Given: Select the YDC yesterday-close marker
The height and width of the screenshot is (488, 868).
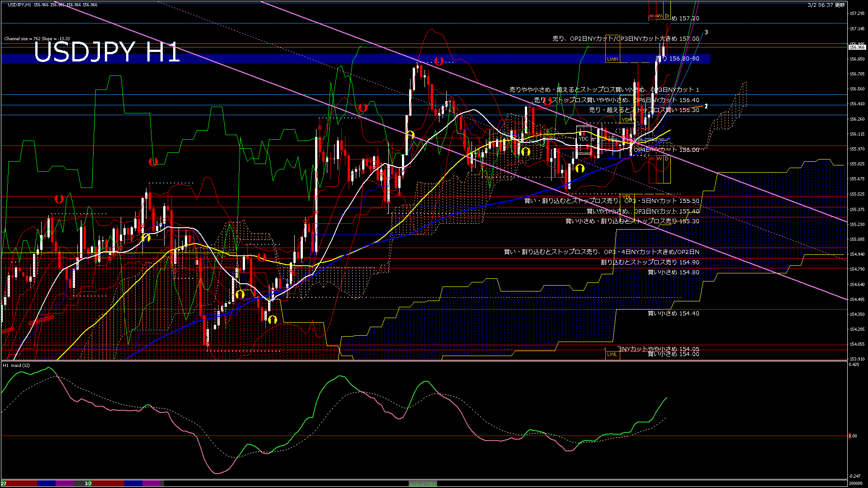Looking at the screenshot, I should point(584,139).
